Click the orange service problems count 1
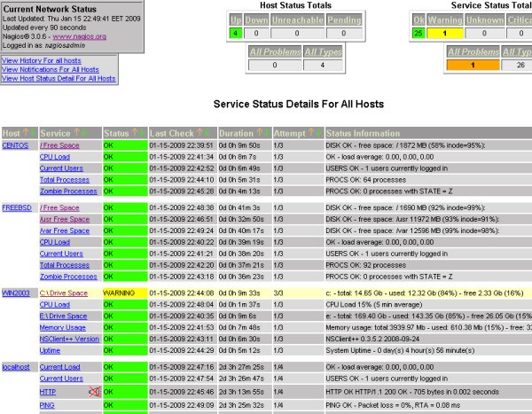 pos(473,65)
